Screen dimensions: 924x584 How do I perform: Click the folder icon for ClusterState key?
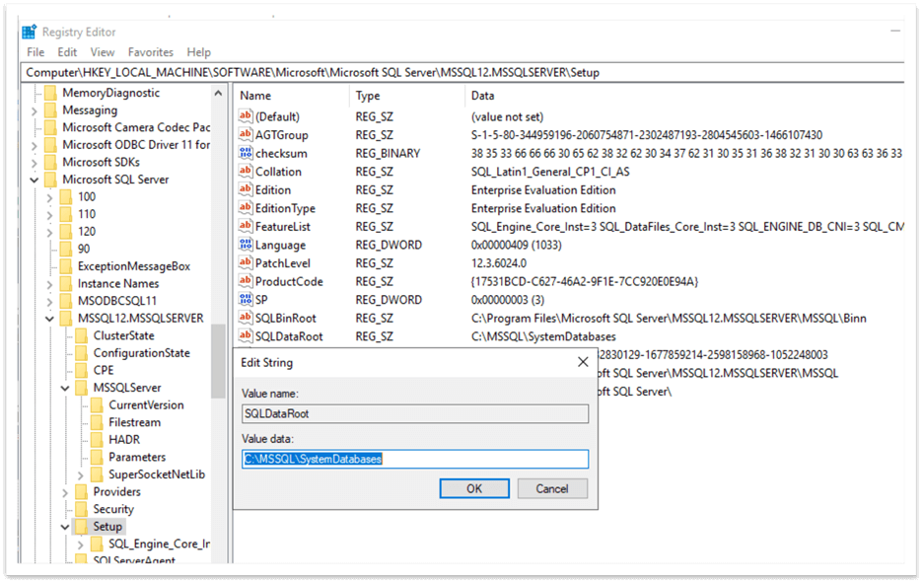pos(81,336)
